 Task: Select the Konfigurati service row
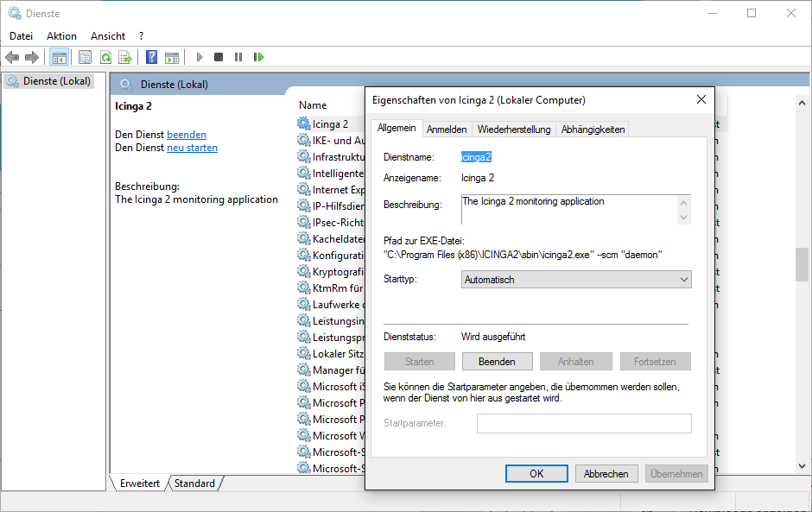331,256
